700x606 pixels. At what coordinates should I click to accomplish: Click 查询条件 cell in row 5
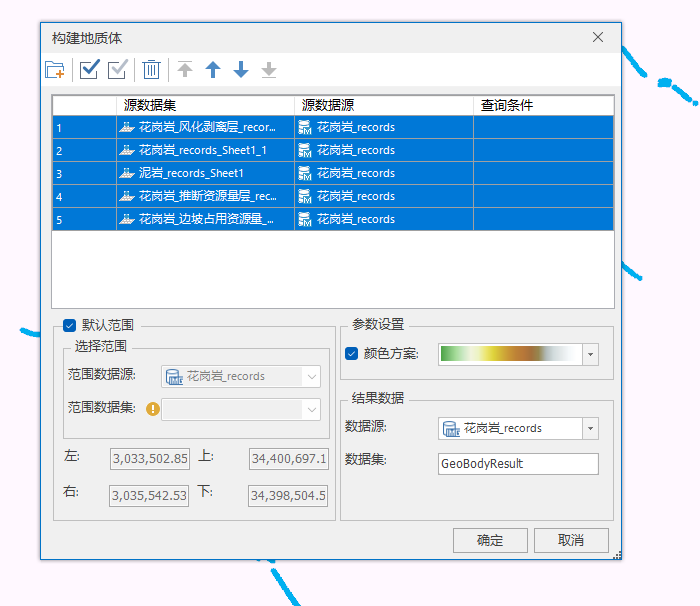pos(543,219)
